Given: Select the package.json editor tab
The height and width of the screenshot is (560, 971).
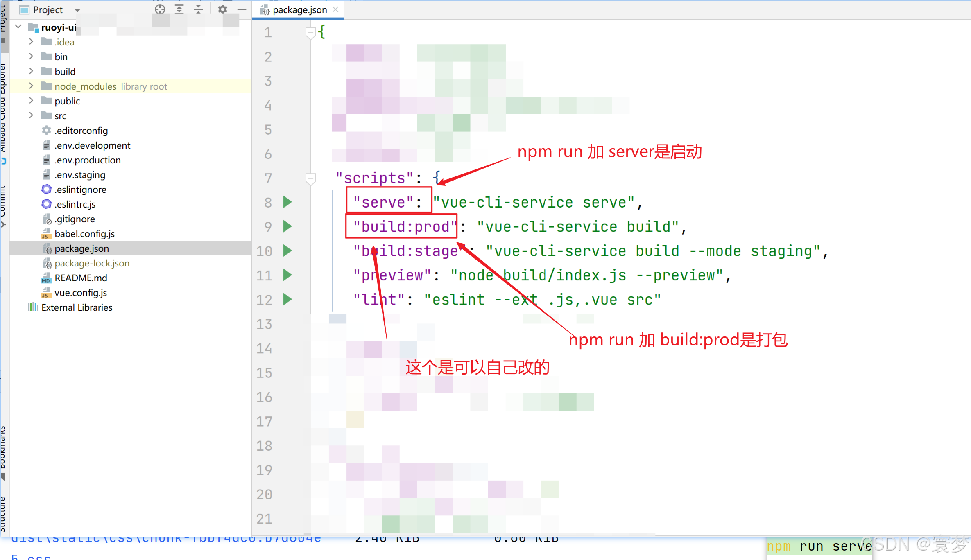Looking at the screenshot, I should (299, 10).
